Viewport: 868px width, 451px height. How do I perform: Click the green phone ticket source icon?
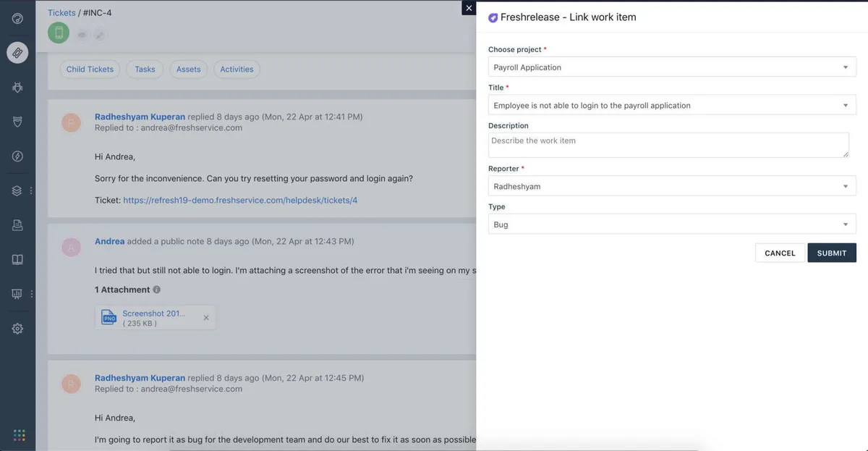(59, 33)
